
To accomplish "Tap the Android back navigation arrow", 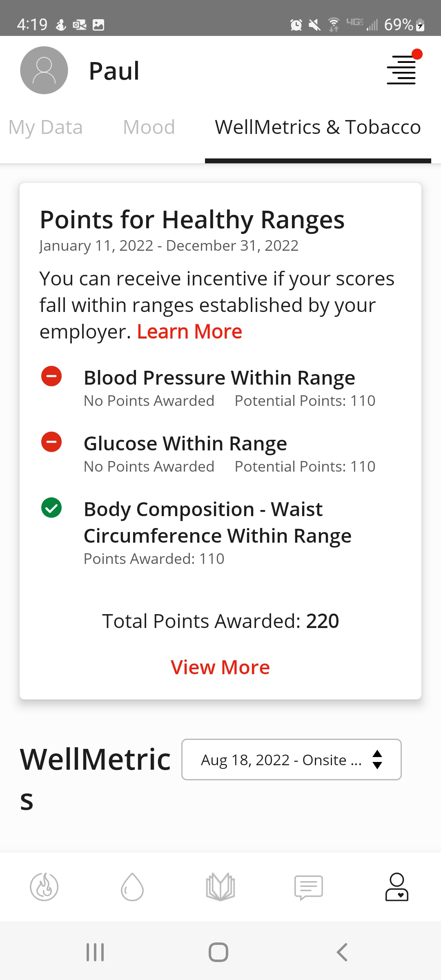I will [342, 952].
